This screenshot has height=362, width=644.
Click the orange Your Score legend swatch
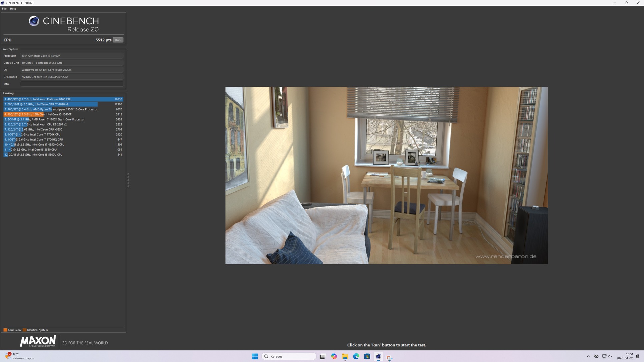click(5, 330)
